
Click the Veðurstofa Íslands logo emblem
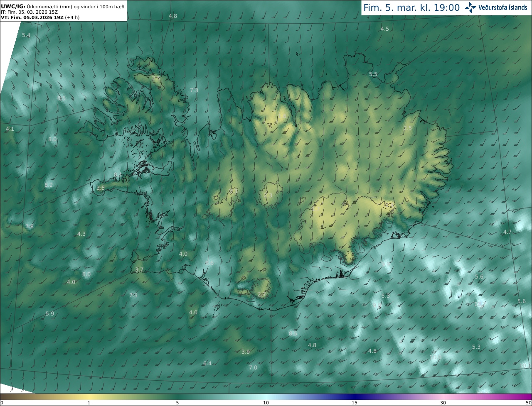click(x=470, y=7)
